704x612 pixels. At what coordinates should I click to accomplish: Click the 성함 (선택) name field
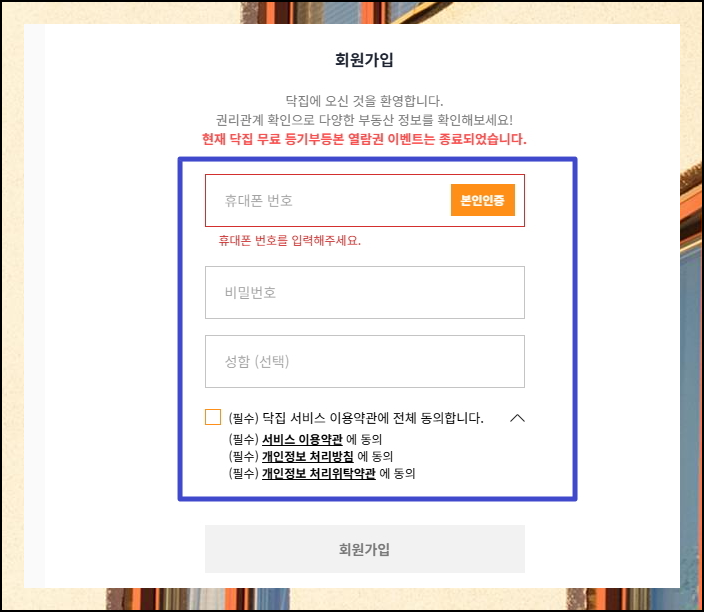coord(365,361)
